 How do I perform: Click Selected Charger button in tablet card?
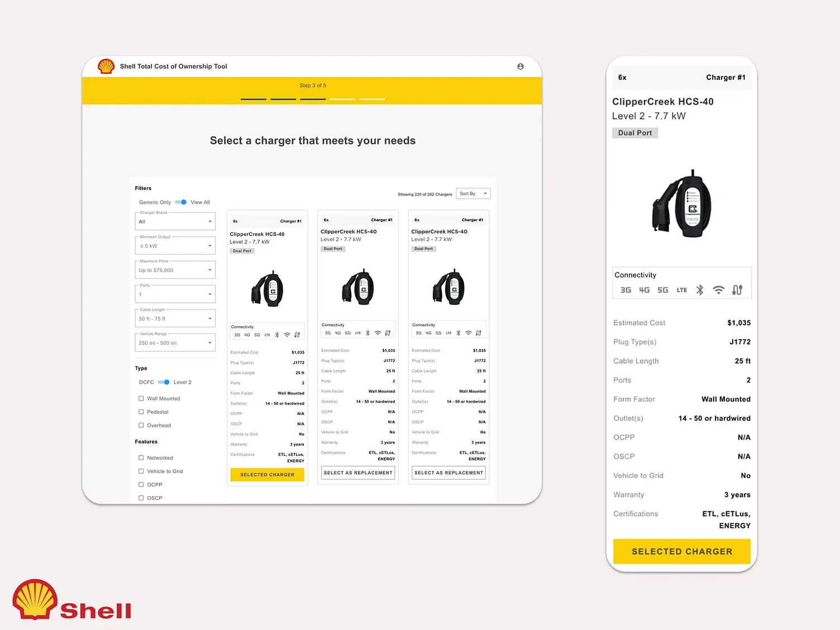pos(268,475)
